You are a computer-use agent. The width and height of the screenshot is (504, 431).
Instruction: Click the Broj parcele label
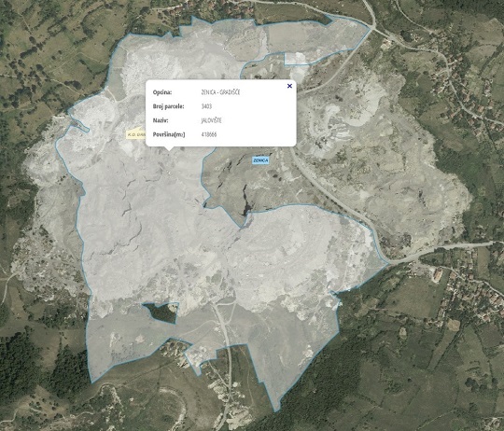tap(168, 106)
